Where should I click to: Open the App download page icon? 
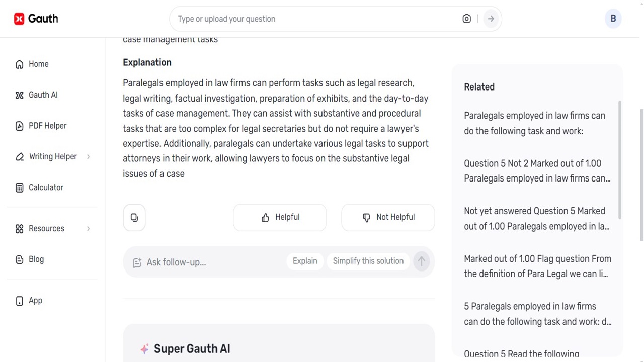pos(19,300)
